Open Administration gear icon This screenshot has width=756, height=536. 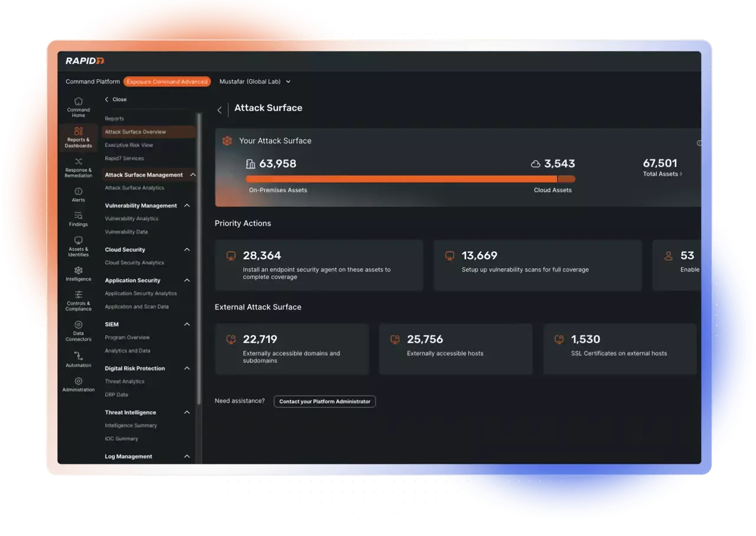coord(79,384)
